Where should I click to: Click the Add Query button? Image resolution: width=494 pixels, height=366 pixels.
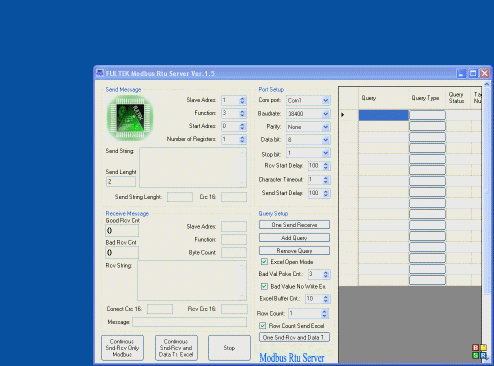pyautogui.click(x=294, y=238)
